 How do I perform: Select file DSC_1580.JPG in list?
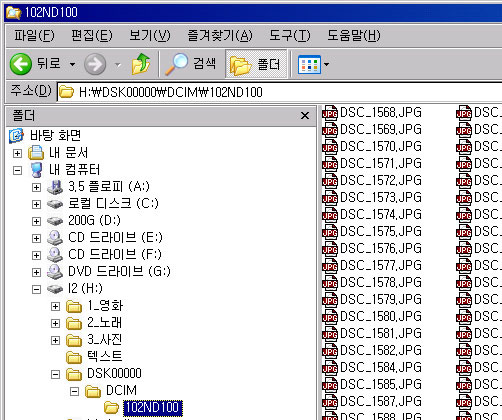[x=381, y=316]
